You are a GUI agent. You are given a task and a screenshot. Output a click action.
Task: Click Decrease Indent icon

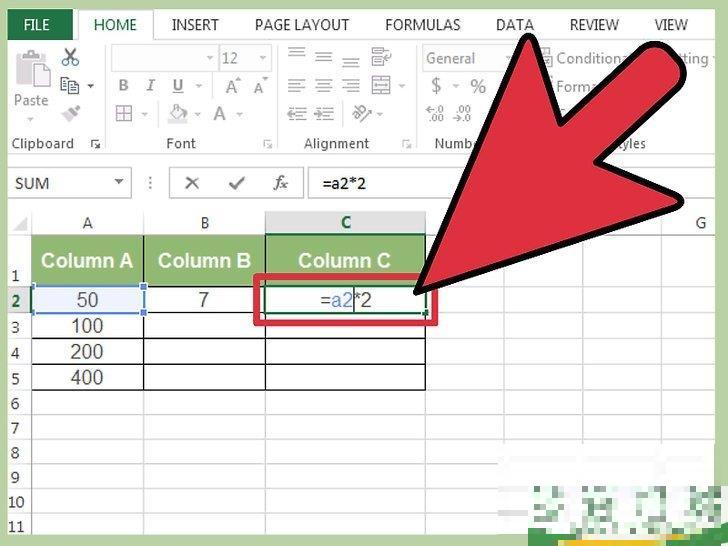pos(296,113)
